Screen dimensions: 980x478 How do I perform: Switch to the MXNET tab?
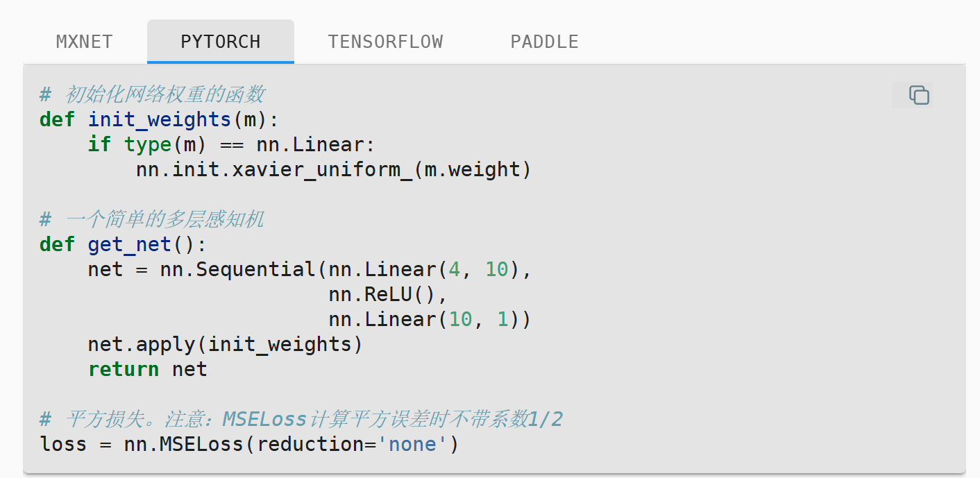84,42
